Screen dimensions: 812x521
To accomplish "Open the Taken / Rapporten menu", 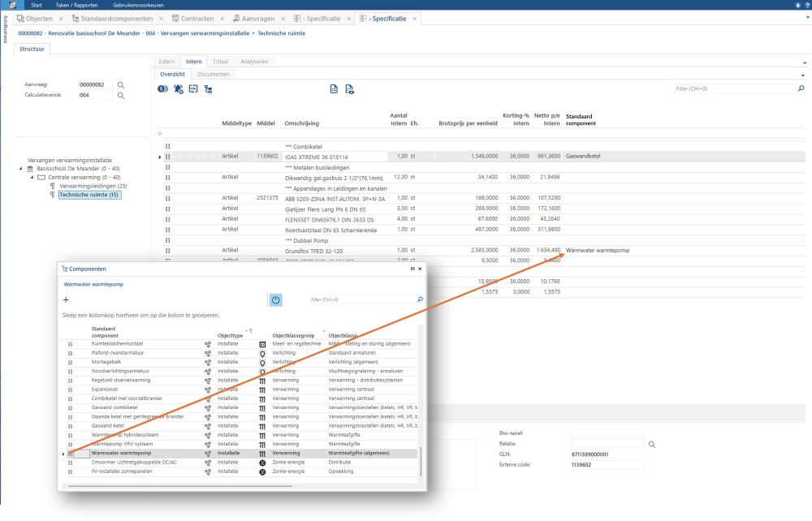I will (x=76, y=5).
